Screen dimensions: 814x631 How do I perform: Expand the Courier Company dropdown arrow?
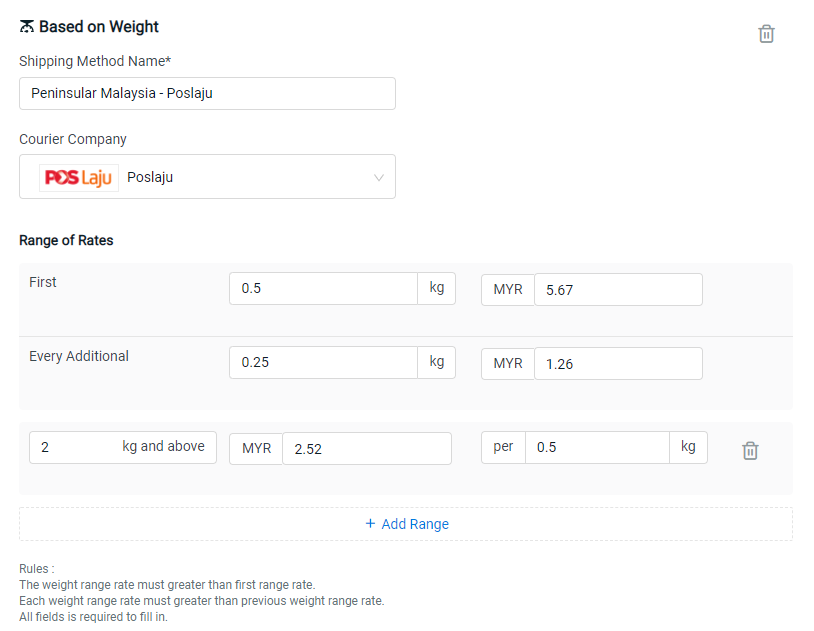[379, 178]
